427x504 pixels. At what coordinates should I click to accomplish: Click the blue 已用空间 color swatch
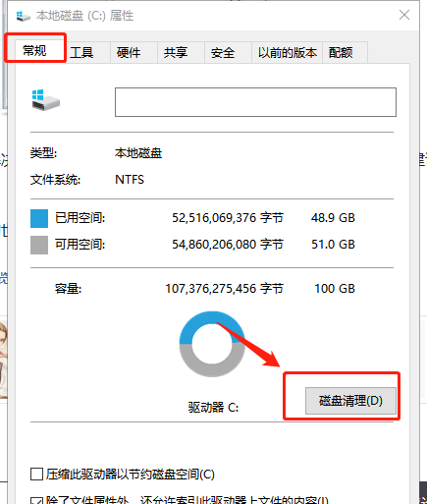(39, 218)
